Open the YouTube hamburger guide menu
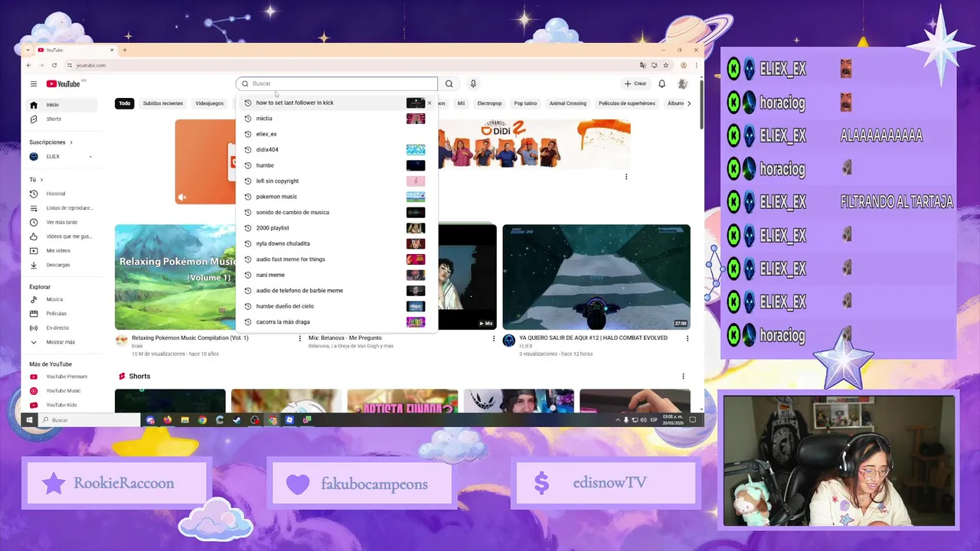 click(x=34, y=83)
